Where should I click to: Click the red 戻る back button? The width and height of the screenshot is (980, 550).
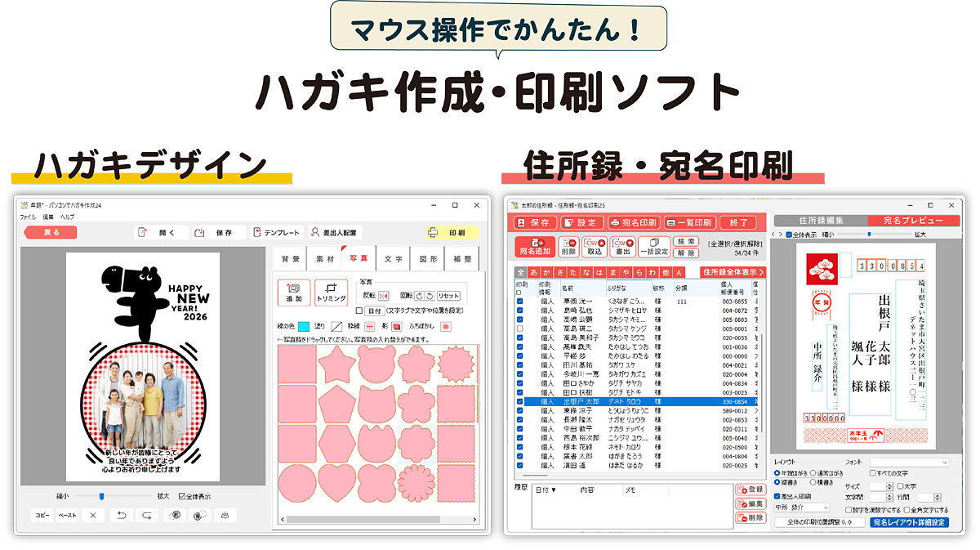pos(51,233)
